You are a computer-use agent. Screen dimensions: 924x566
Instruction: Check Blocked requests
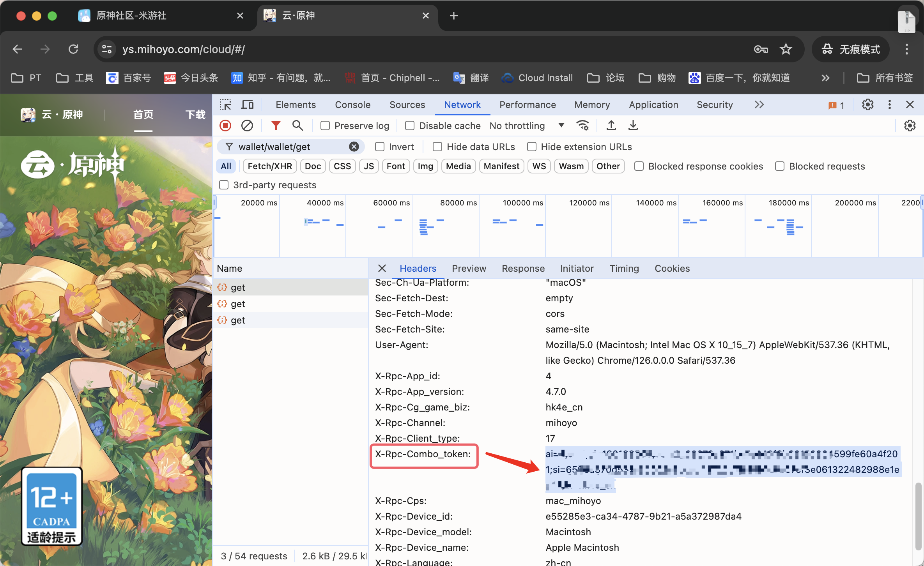point(779,166)
